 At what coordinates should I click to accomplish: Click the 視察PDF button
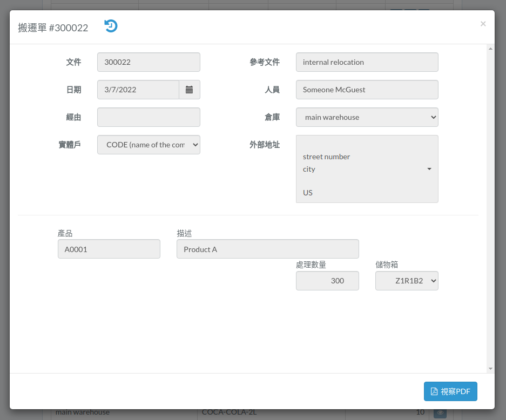(450, 391)
